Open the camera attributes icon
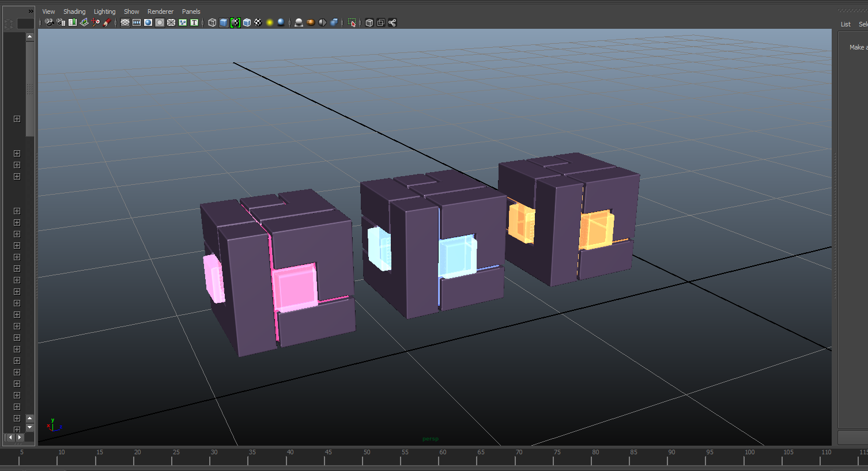868x471 pixels. [x=61, y=22]
